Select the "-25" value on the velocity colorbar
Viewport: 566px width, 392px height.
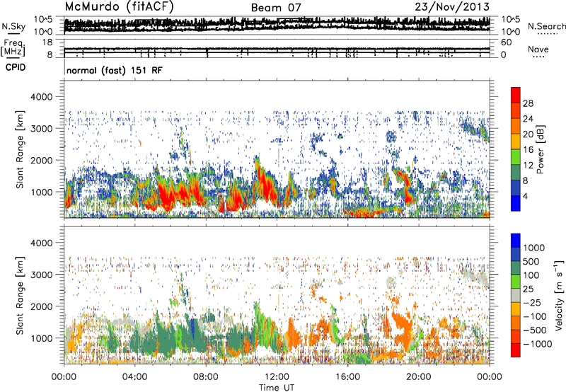[533, 302]
